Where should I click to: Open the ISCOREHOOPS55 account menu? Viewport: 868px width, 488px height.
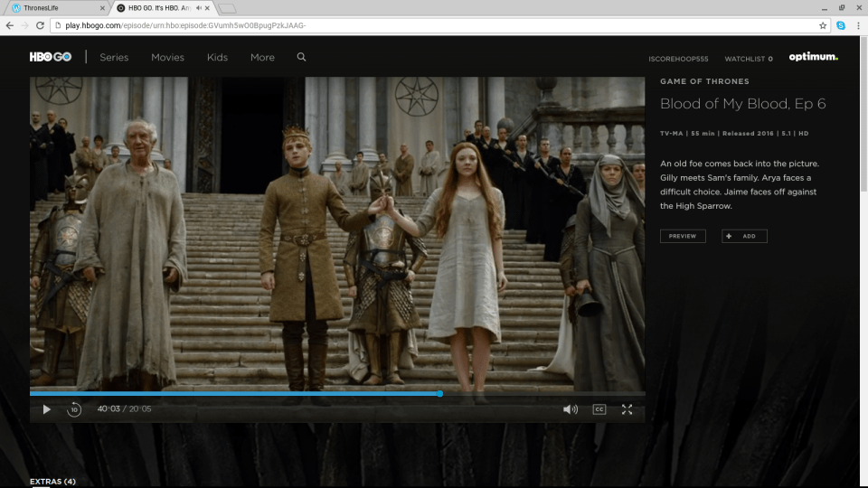[x=678, y=59]
